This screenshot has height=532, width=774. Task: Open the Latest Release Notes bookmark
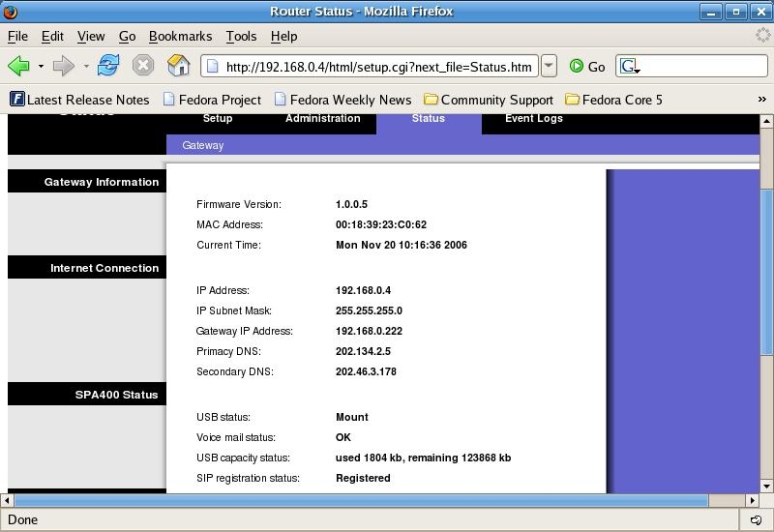pos(79,100)
